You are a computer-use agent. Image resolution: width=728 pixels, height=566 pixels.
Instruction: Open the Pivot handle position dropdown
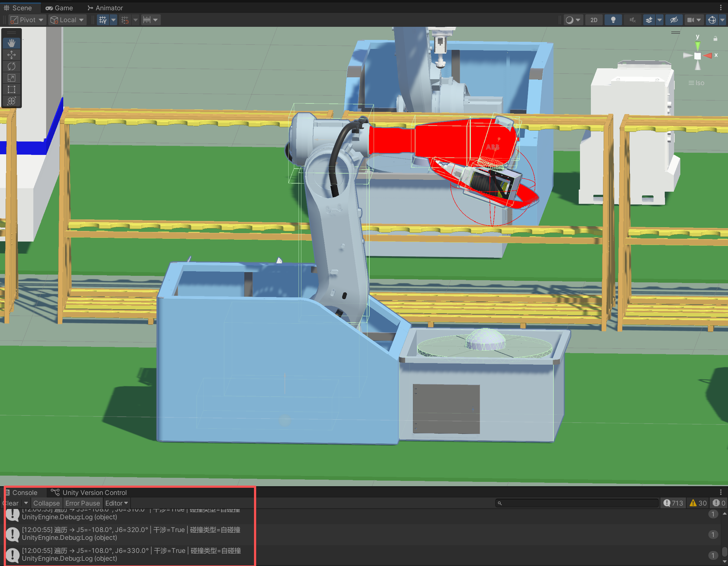pyautogui.click(x=27, y=20)
